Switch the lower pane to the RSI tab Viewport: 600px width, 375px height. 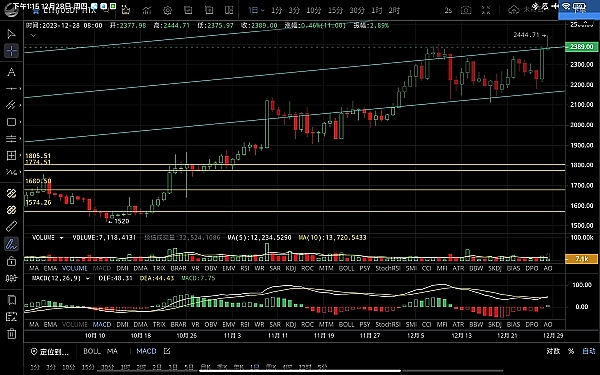pos(245,324)
